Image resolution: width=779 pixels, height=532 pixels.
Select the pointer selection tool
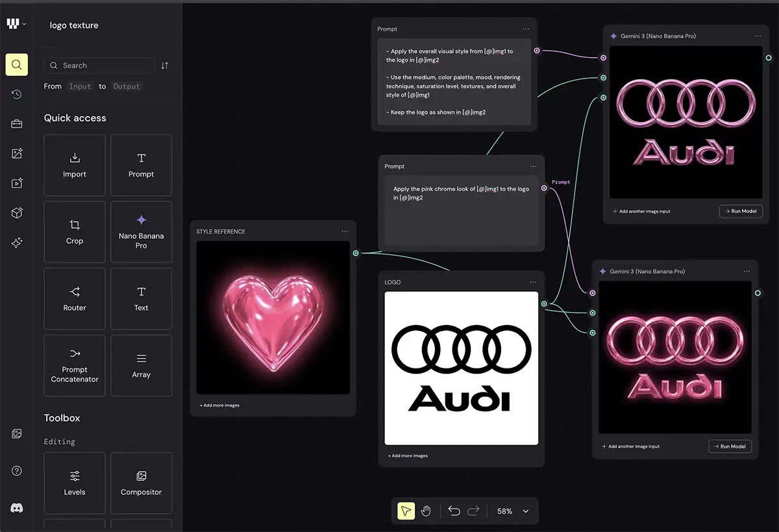tap(406, 511)
